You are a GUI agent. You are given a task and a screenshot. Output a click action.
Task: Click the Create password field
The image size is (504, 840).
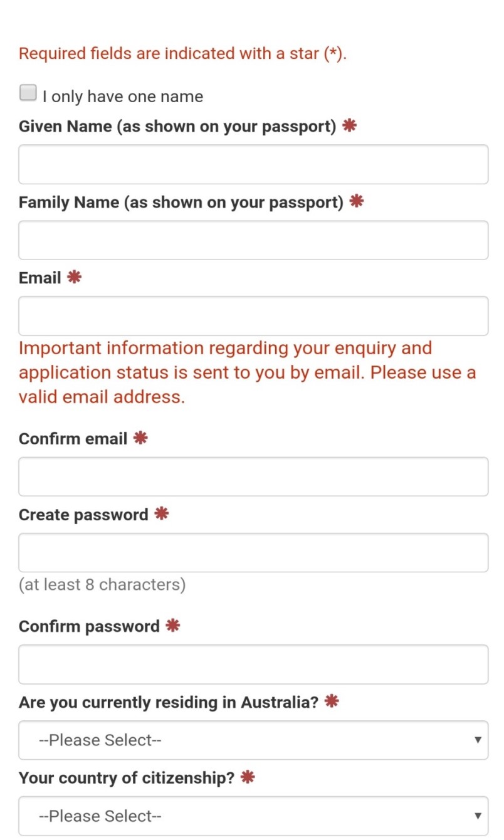click(x=253, y=552)
